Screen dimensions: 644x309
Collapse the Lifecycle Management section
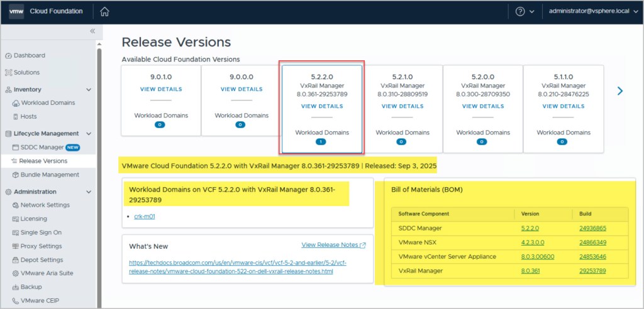click(x=89, y=134)
